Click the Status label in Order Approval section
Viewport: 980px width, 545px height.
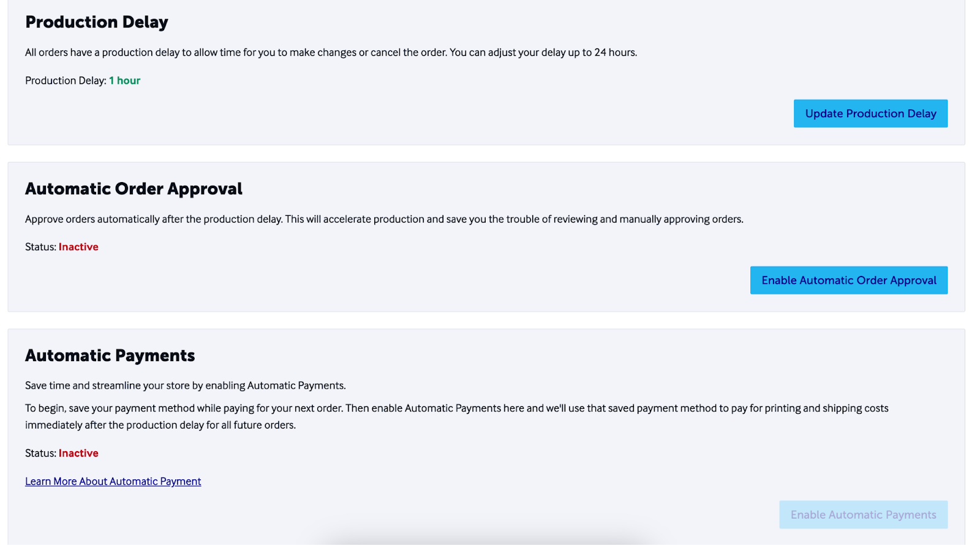point(39,246)
